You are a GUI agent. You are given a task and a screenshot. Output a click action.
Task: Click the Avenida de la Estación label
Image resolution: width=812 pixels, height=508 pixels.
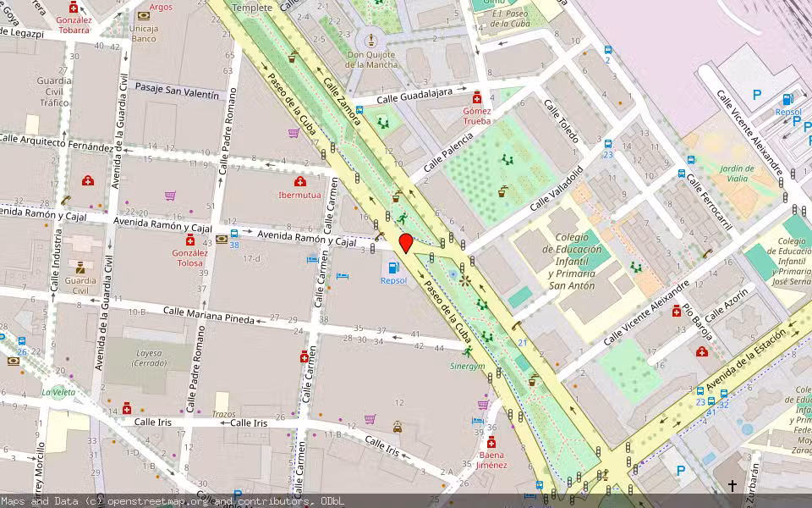click(x=746, y=361)
